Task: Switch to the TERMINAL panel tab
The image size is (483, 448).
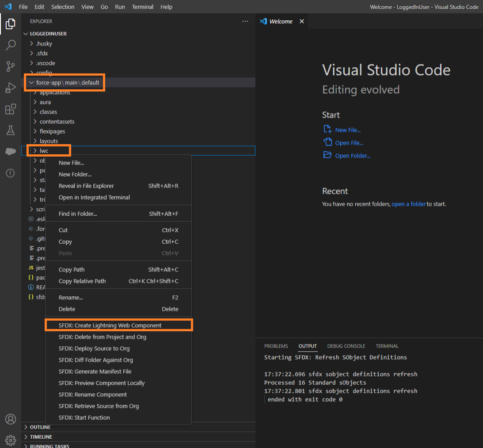Action: tap(387, 346)
